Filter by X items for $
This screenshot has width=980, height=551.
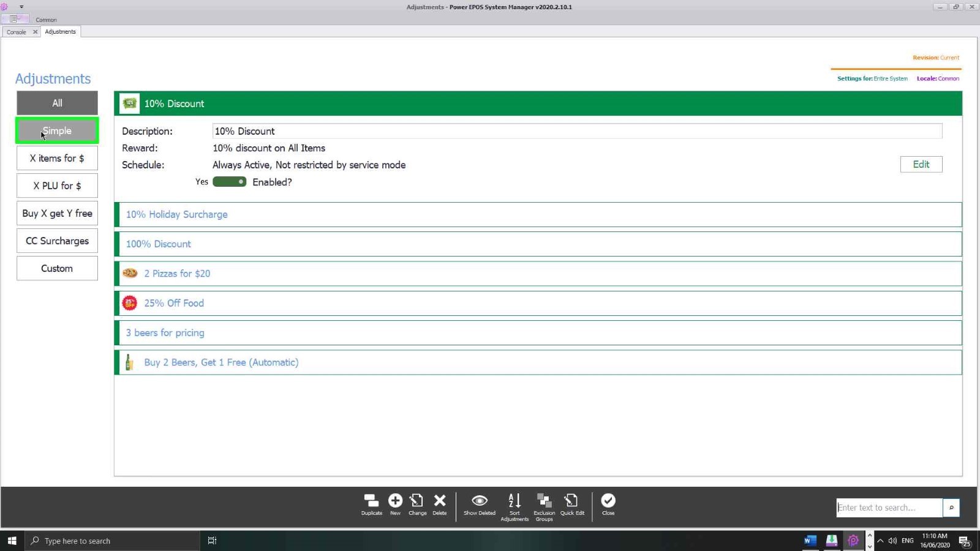tap(57, 158)
